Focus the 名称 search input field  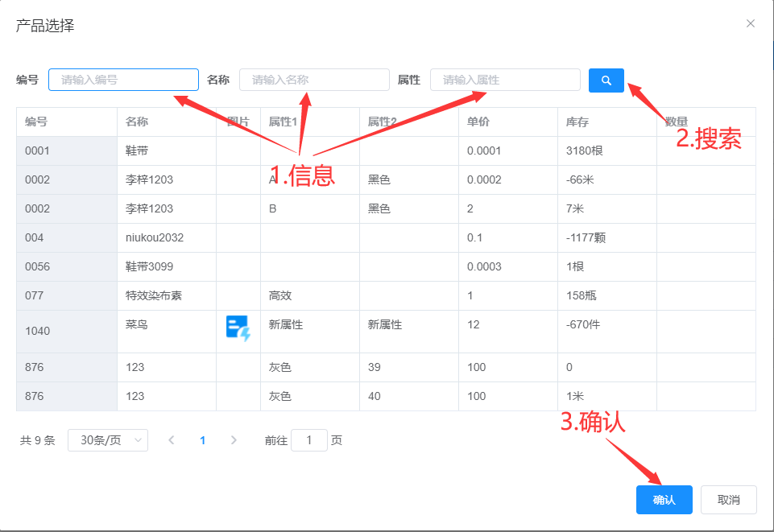[314, 80]
